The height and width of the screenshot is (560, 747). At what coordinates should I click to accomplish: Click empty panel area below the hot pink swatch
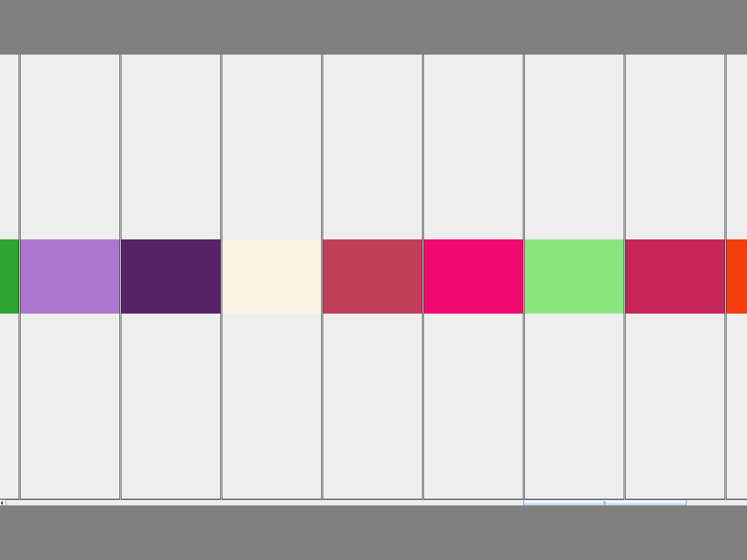[473, 406]
